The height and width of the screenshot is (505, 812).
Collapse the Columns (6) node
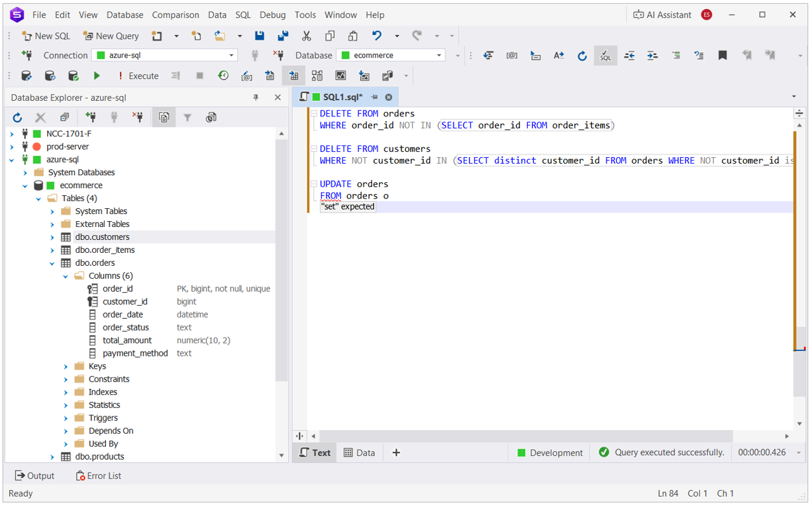[x=66, y=276]
